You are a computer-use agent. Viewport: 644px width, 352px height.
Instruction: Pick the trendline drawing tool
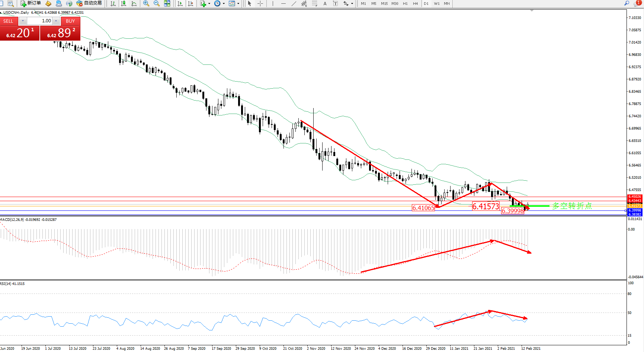click(x=294, y=3)
